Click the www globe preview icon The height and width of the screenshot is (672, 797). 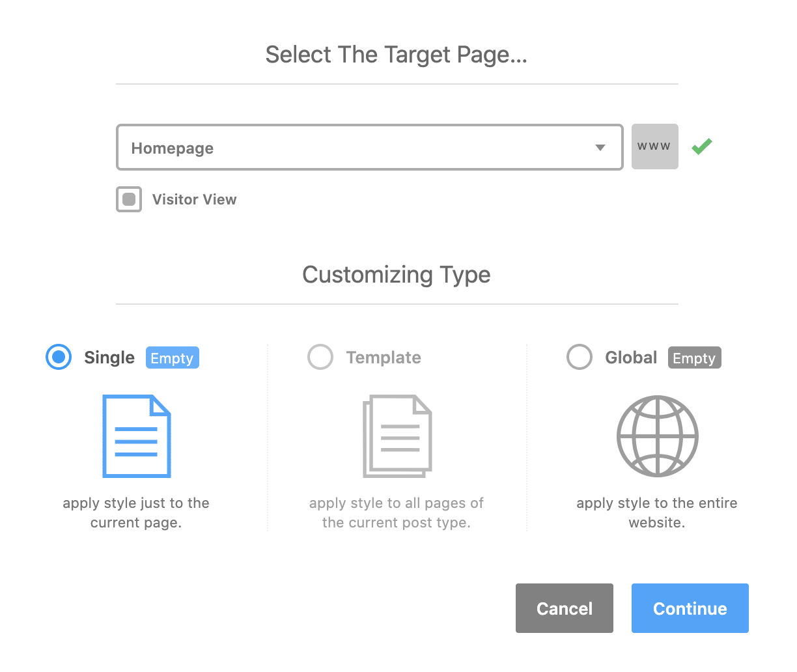coord(654,146)
